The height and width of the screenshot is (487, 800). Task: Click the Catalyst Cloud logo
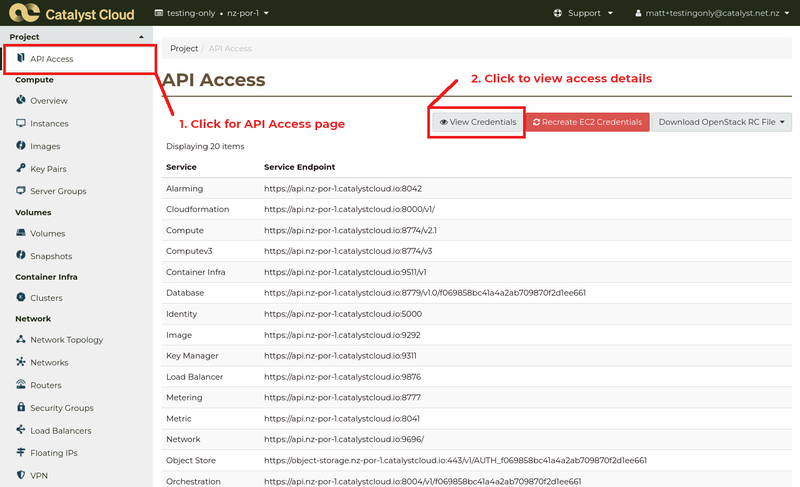(71, 13)
